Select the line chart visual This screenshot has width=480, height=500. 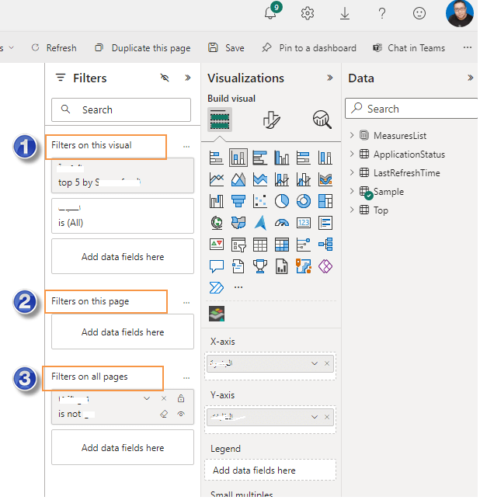point(216,180)
